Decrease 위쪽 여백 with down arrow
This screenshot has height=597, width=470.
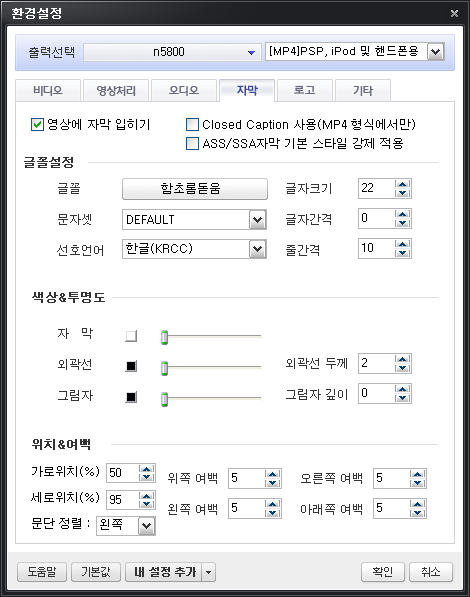tap(272, 483)
